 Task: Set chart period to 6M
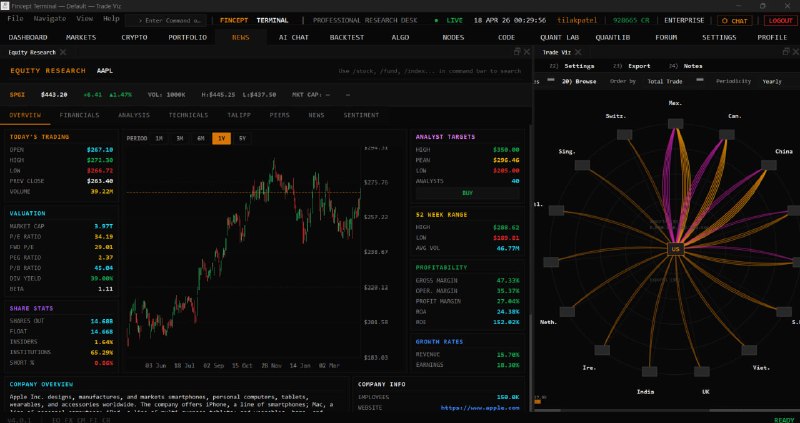[x=200, y=138]
